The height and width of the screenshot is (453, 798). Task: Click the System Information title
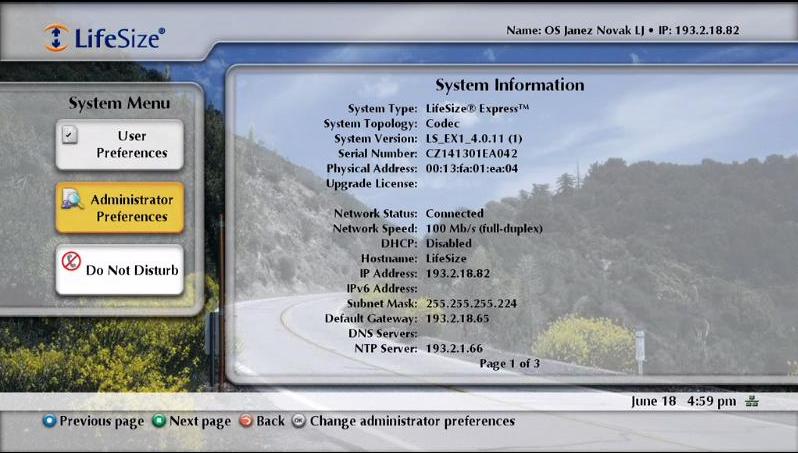(x=509, y=85)
